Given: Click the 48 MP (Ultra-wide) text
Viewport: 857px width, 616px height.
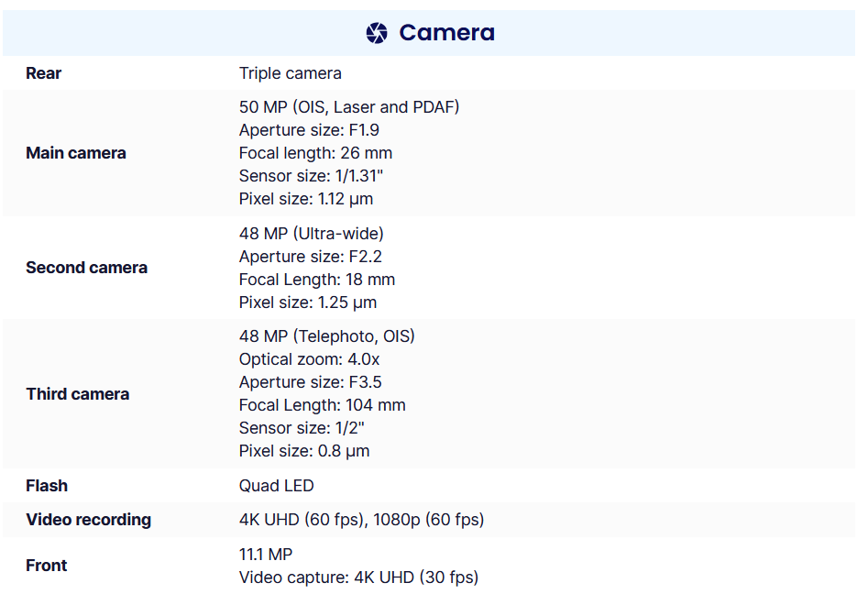Looking at the screenshot, I should pos(312,234).
